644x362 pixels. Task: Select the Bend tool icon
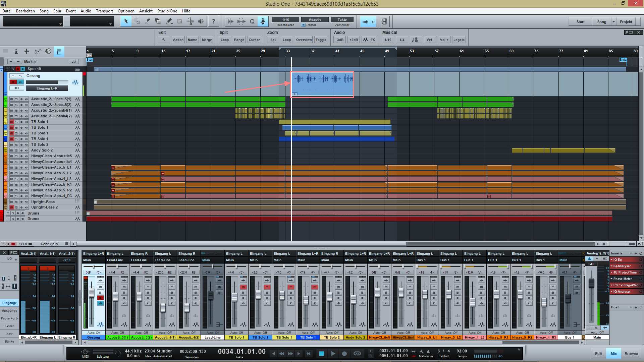pos(190,21)
